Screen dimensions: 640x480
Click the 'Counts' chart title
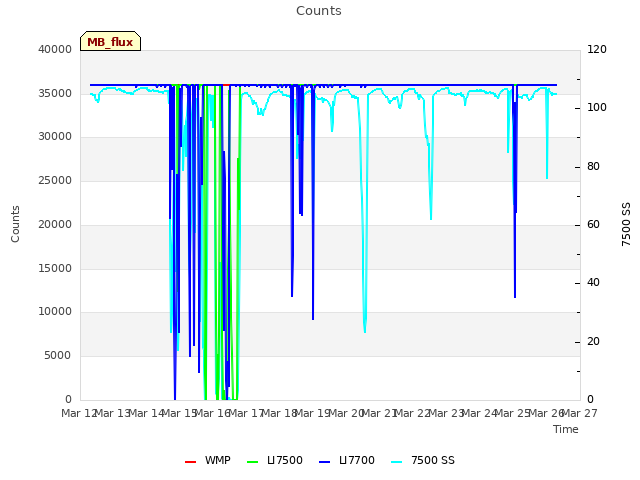pyautogui.click(x=319, y=11)
